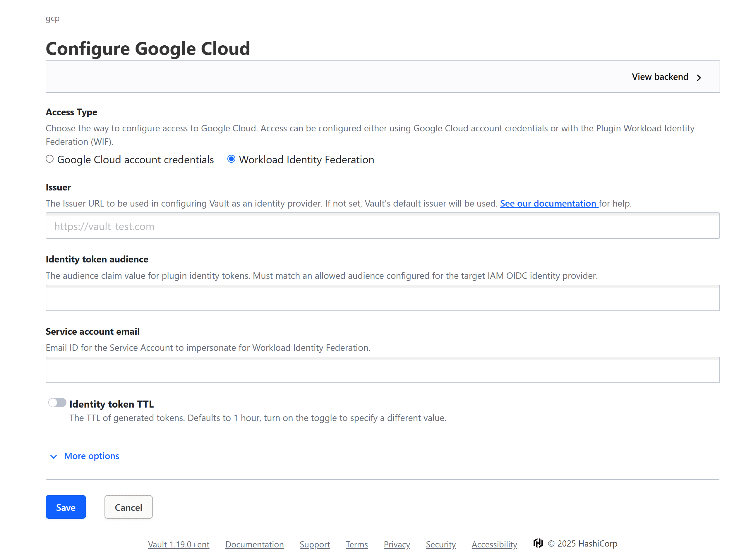This screenshot has height=560, width=751.
Task: Click the chevron next to View backend
Action: click(699, 78)
